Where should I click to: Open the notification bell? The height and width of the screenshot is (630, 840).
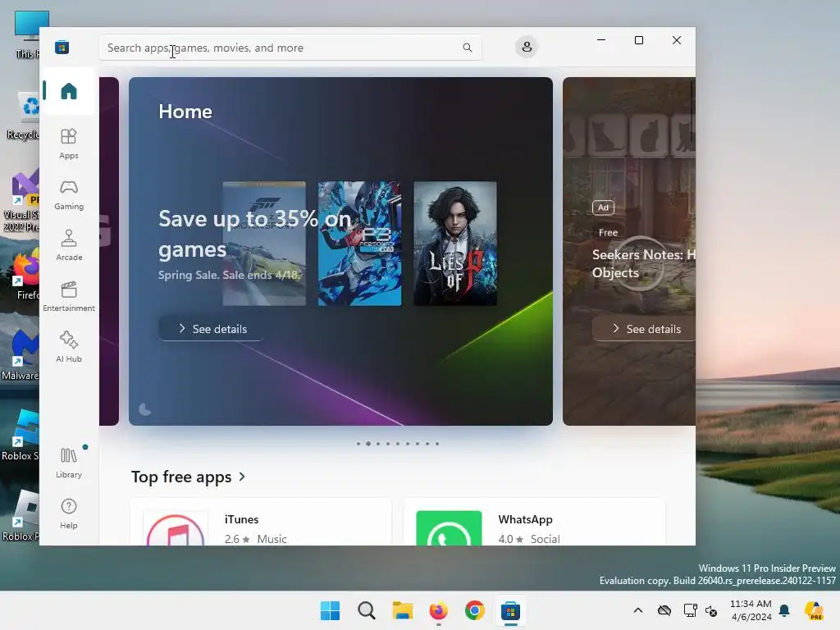(784, 610)
